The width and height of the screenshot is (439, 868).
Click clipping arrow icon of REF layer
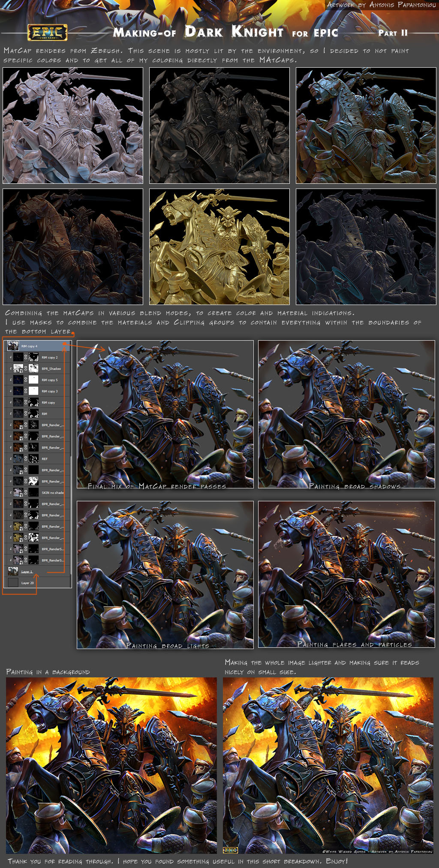[x=11, y=458]
